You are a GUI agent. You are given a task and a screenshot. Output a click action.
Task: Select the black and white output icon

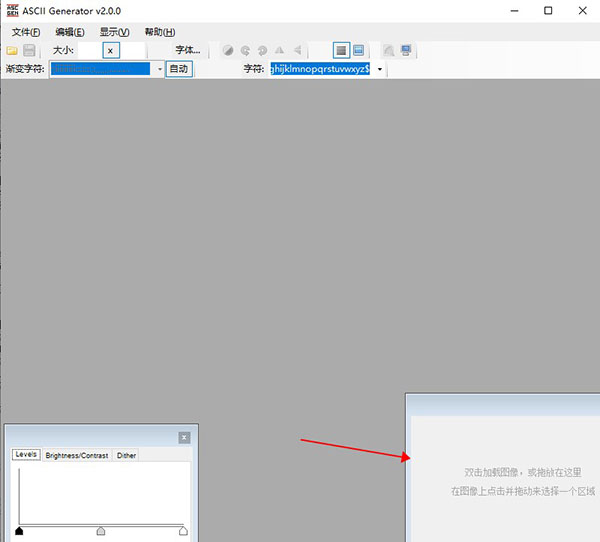pos(341,50)
